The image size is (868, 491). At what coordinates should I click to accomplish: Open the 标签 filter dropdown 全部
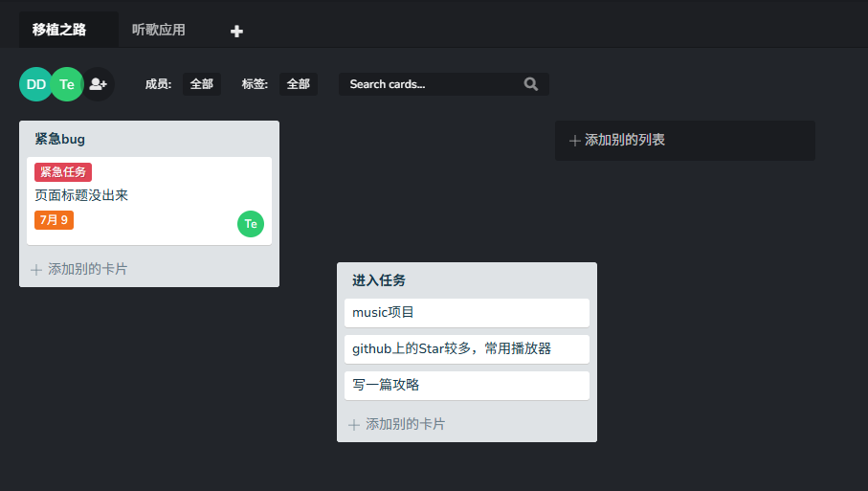coord(299,84)
